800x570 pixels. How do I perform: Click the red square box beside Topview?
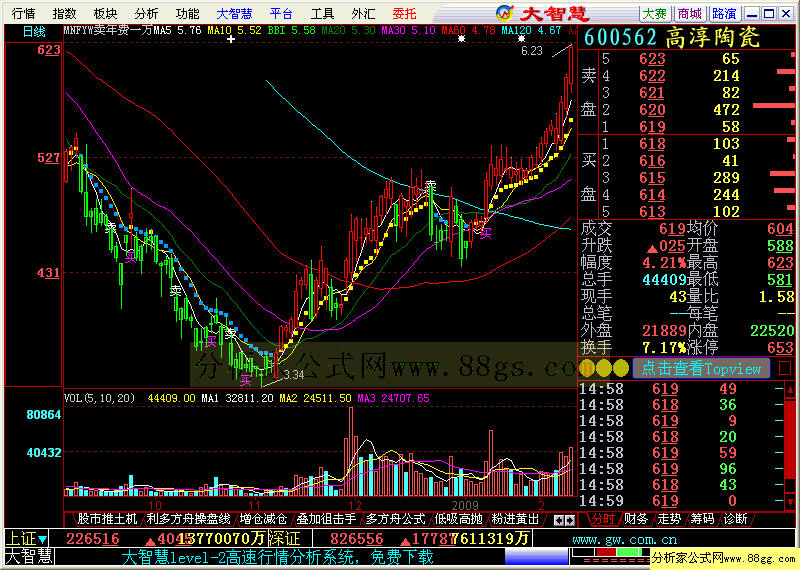785,368
